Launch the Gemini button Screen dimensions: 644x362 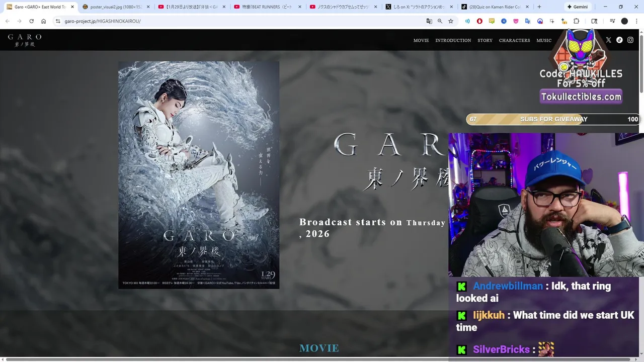pos(577,7)
